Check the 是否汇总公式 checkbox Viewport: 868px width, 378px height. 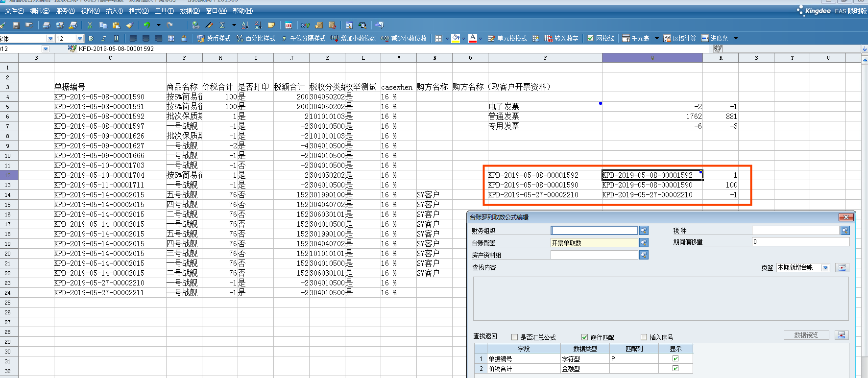(514, 337)
